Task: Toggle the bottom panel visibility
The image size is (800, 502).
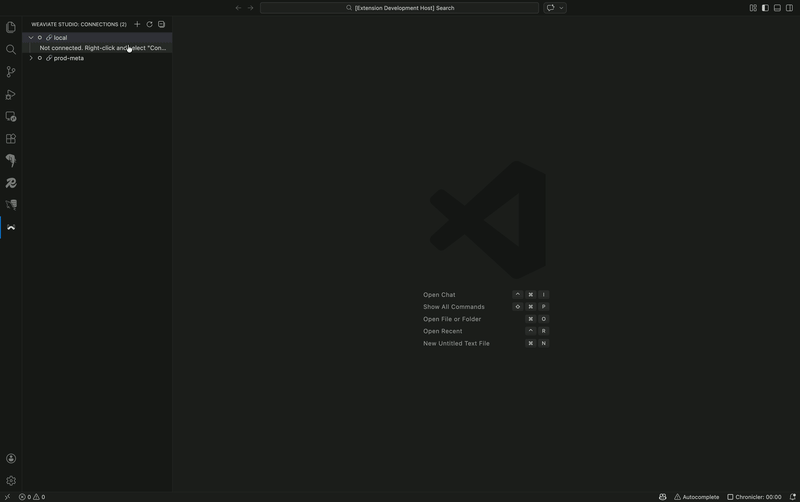Action: coord(778,8)
